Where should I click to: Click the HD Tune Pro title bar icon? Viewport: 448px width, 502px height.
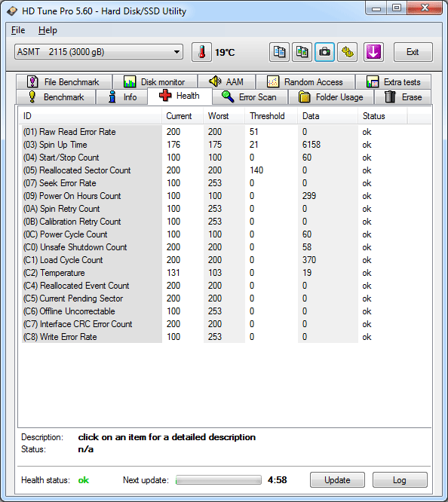(x=12, y=11)
